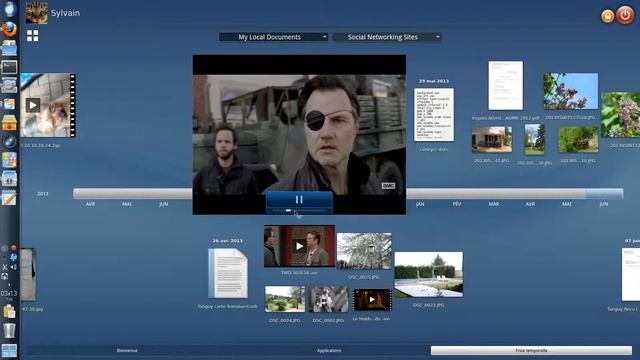Open cut-off lilac close-up photo at right
The width and height of the screenshot is (640, 360).
click(620, 115)
